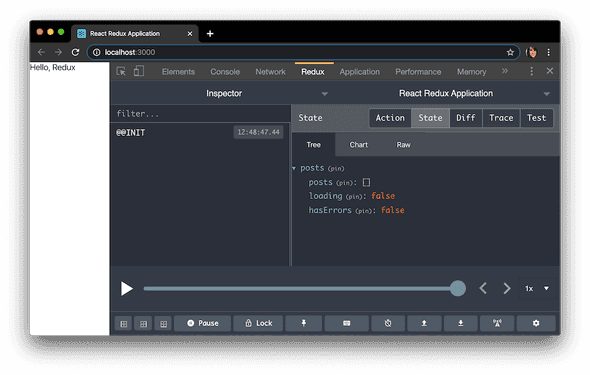Image resolution: width=590 pixels, height=375 pixels.
Task: Open the Chrome three-dot menu
Action: pyautogui.click(x=549, y=52)
